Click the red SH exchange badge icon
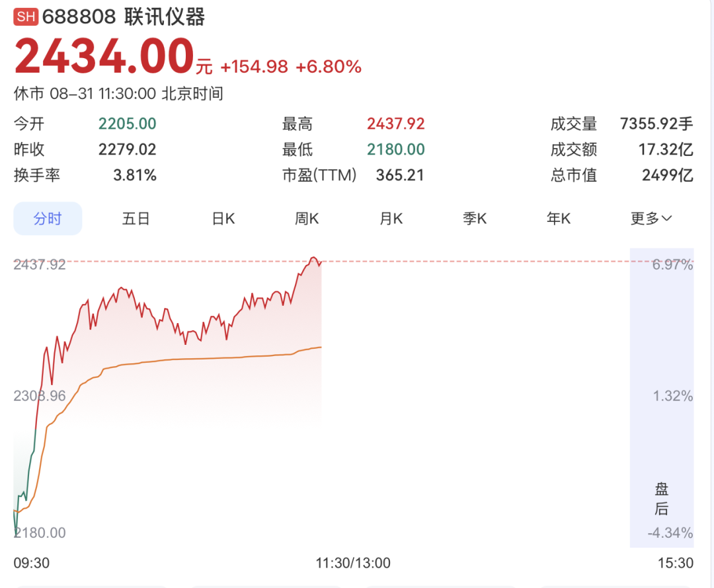The height and width of the screenshot is (588, 714). click(26, 17)
